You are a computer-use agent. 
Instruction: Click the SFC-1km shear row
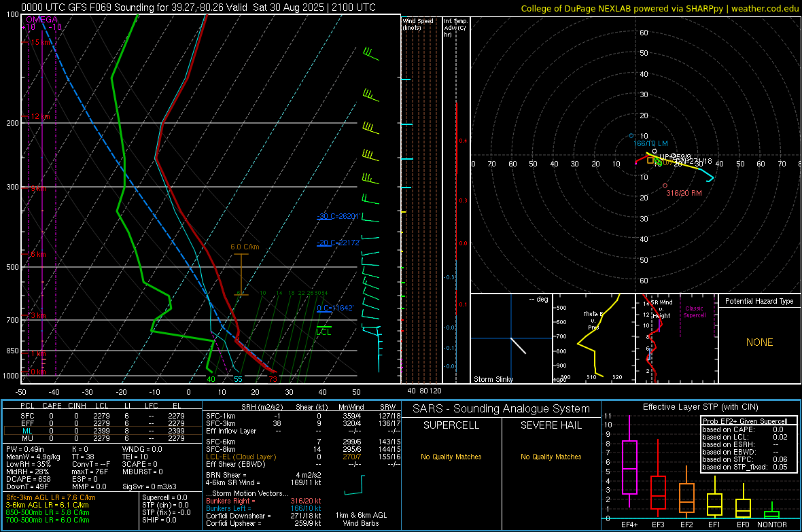point(303,416)
